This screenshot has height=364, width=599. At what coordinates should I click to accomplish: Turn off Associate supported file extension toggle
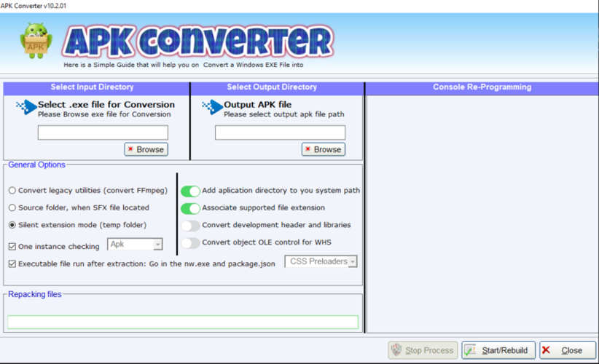[x=190, y=208]
